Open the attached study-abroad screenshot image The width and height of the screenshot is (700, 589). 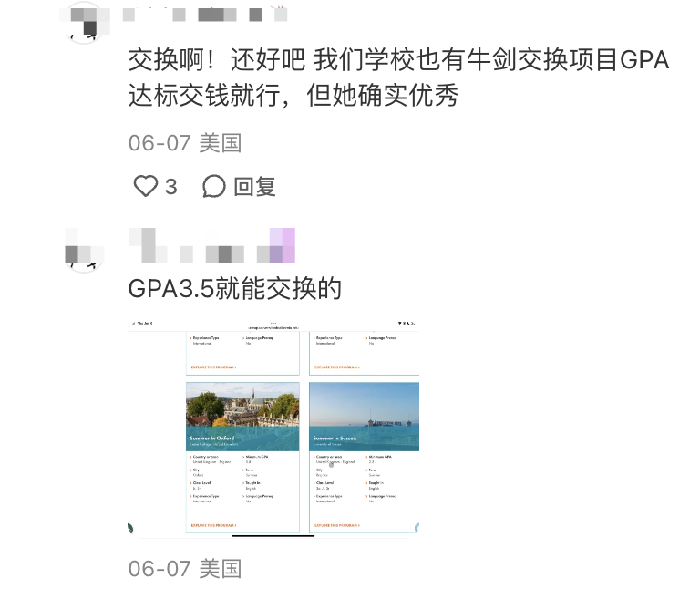(273, 429)
